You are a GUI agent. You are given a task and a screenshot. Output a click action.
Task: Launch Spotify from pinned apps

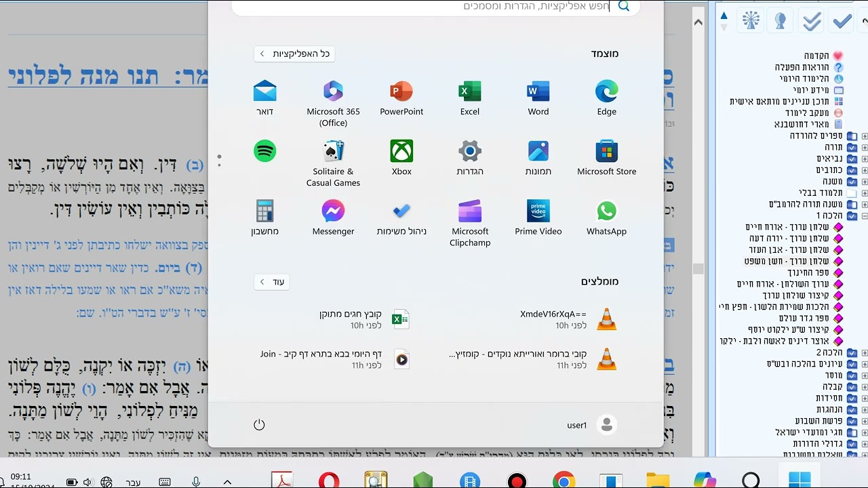pyautogui.click(x=264, y=151)
